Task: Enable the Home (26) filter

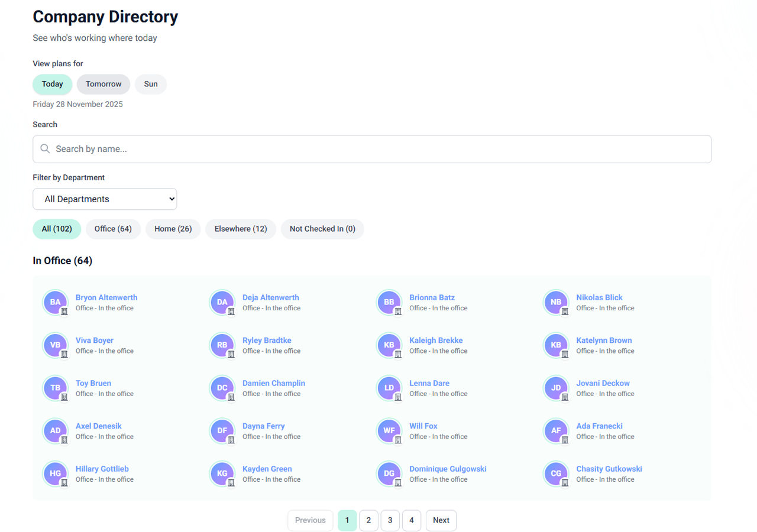Action: 173,229
